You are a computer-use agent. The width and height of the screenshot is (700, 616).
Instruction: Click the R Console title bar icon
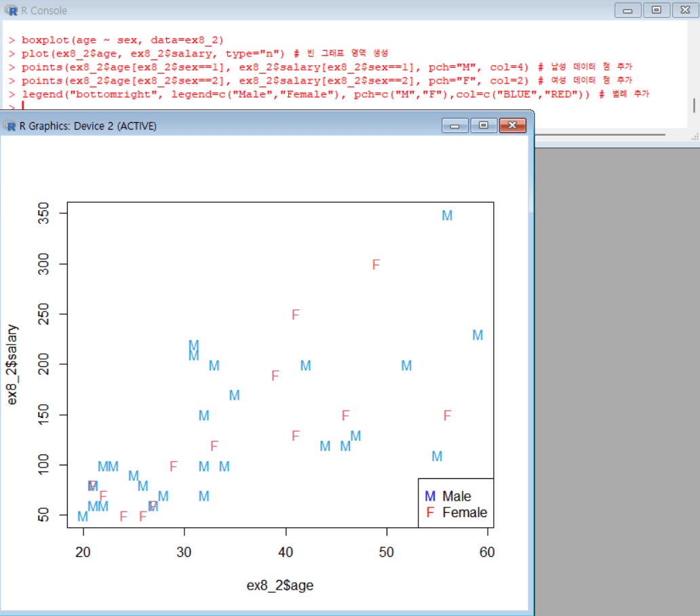click(x=10, y=10)
